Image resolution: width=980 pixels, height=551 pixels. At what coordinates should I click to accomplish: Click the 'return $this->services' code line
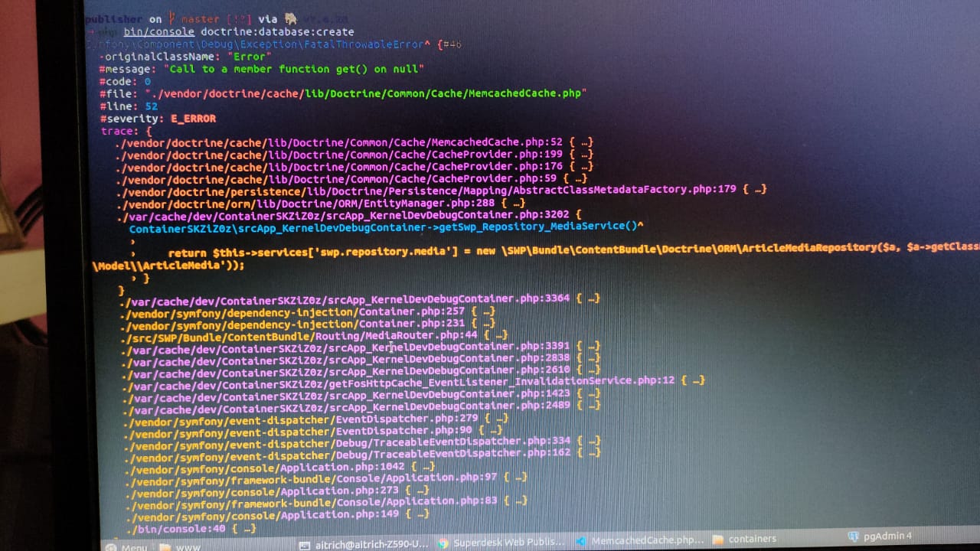tap(573, 252)
